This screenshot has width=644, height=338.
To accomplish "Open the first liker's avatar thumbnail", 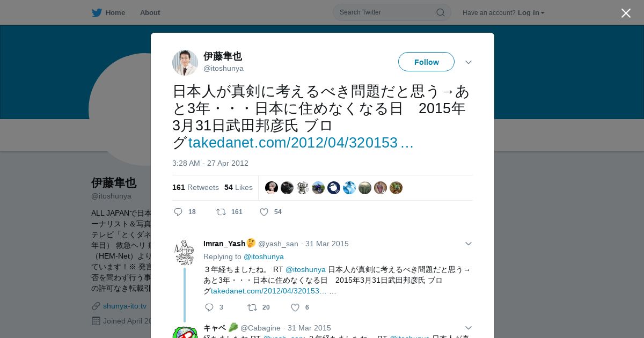I will click(x=272, y=188).
